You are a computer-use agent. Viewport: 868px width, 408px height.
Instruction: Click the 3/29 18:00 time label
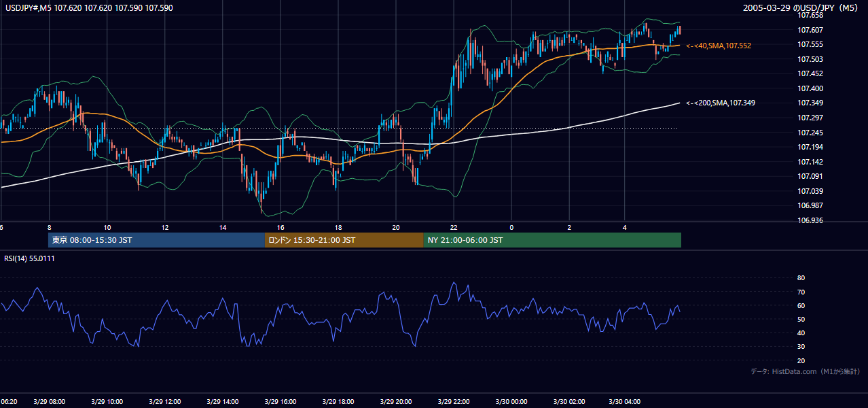click(x=338, y=401)
